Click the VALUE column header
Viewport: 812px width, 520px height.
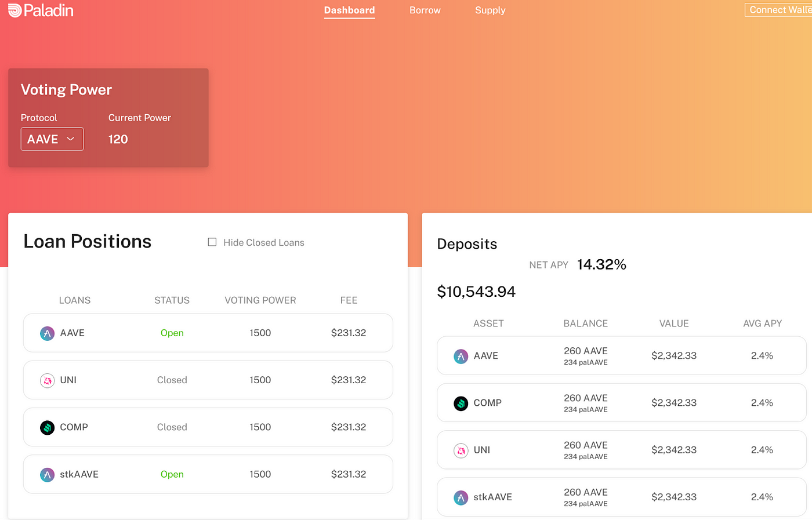click(x=674, y=323)
